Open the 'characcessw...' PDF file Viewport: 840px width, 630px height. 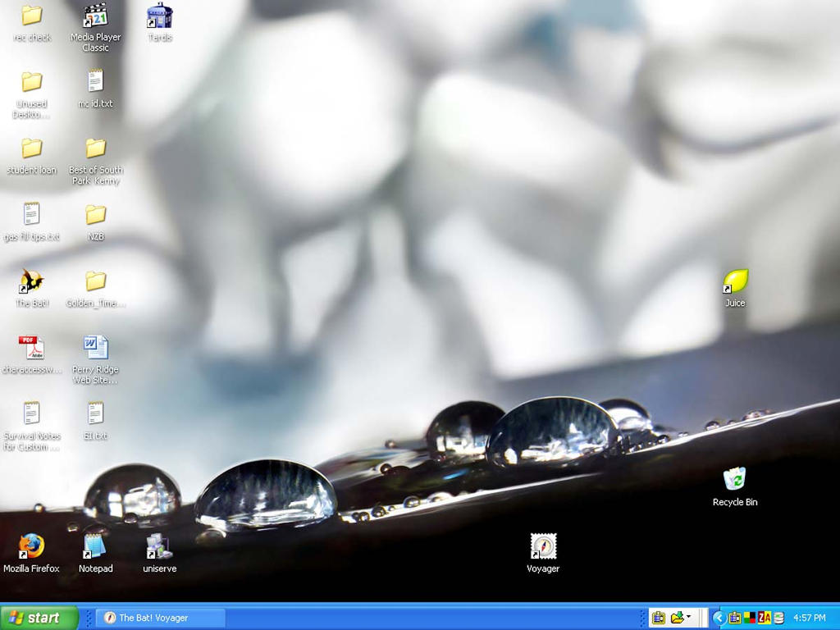coord(32,354)
